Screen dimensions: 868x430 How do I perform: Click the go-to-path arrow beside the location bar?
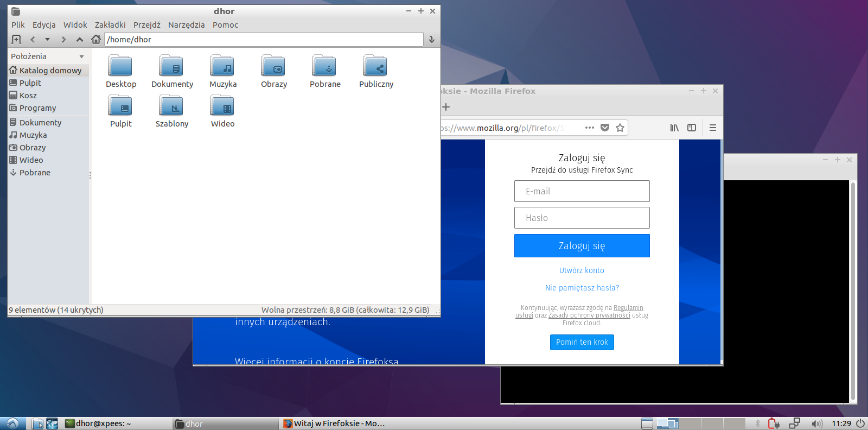click(432, 39)
